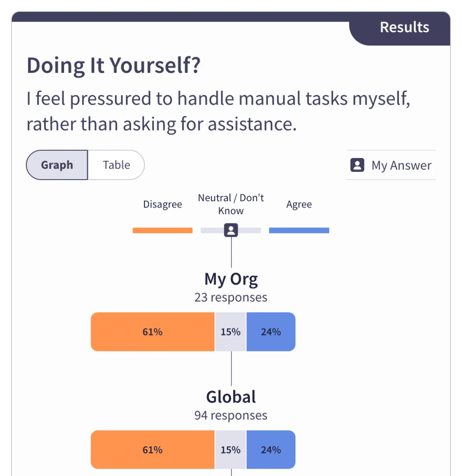
Task: Click My Org 15% neutral bar segment
Action: tap(231, 332)
